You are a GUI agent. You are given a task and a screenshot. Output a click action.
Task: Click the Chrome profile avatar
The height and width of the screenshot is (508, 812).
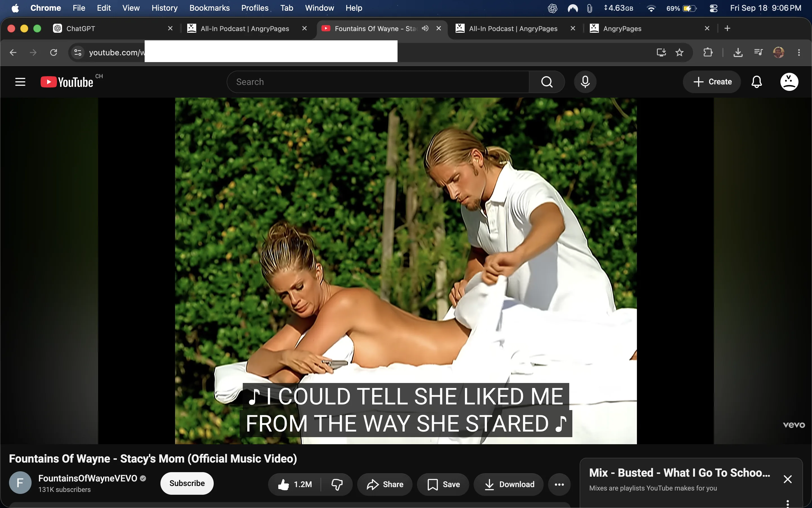(779, 52)
